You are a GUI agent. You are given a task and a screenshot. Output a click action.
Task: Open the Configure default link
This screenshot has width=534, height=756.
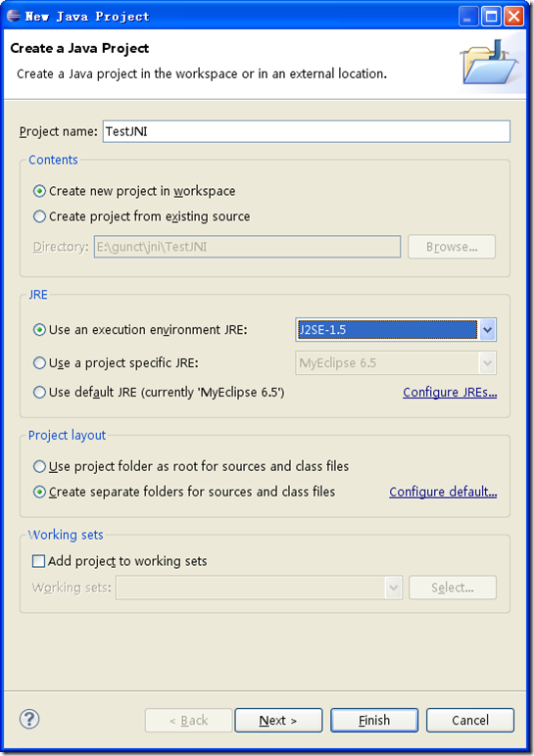pyautogui.click(x=443, y=492)
